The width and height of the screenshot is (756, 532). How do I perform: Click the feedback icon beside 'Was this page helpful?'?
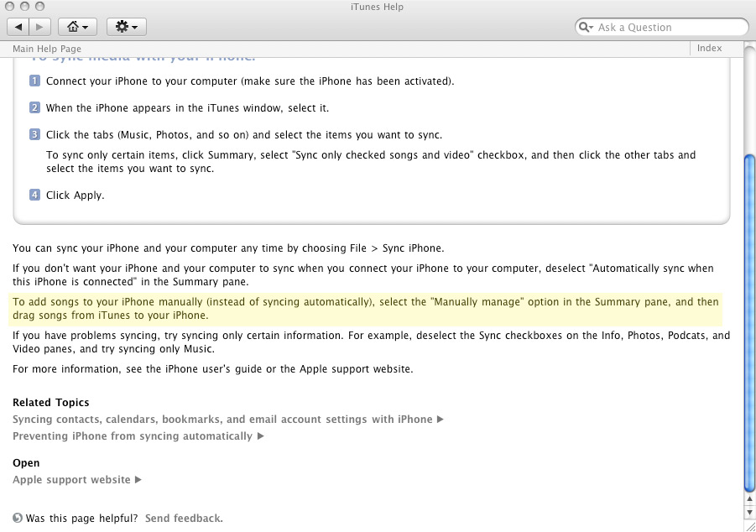tap(18, 518)
